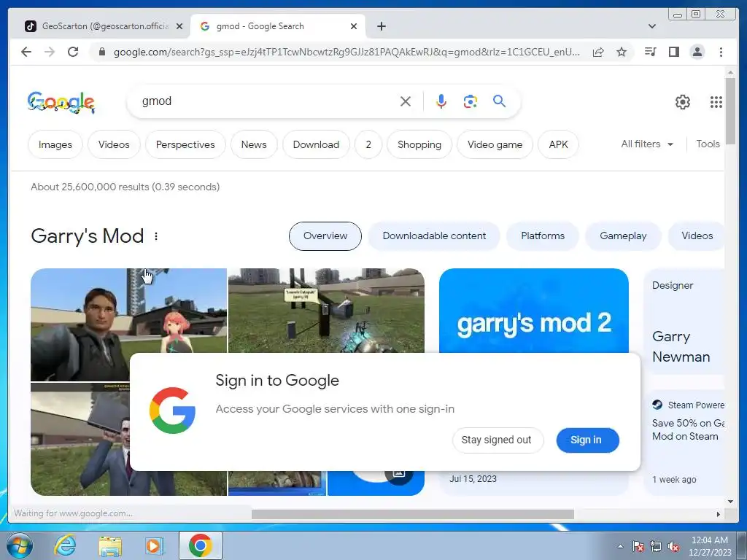Open Google apps grid
The width and height of the screenshot is (747, 560).
tap(716, 102)
